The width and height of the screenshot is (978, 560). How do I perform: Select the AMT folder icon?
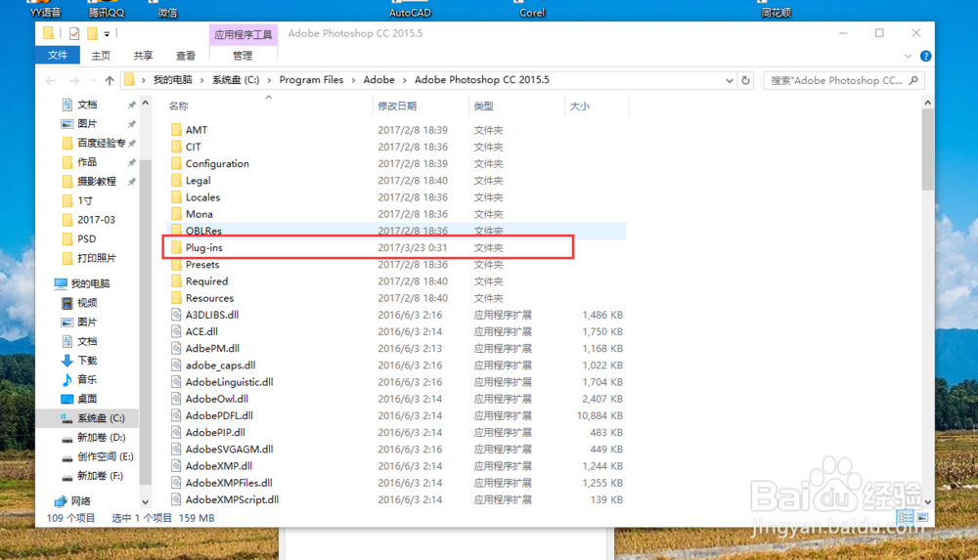tap(176, 130)
